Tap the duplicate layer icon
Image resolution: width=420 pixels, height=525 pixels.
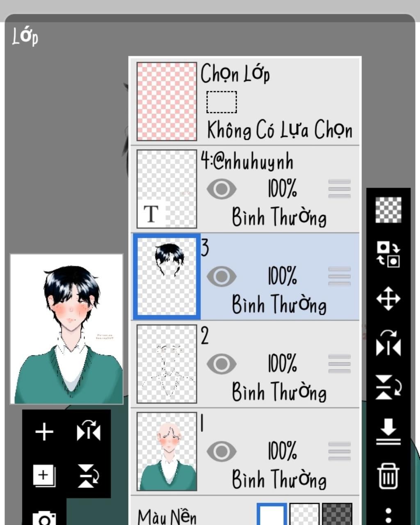[x=44, y=476]
